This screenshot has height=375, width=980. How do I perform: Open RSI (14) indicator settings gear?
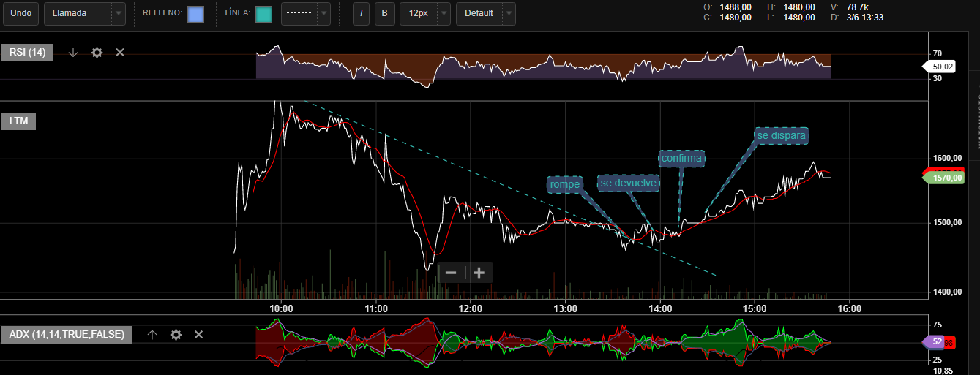[97, 53]
